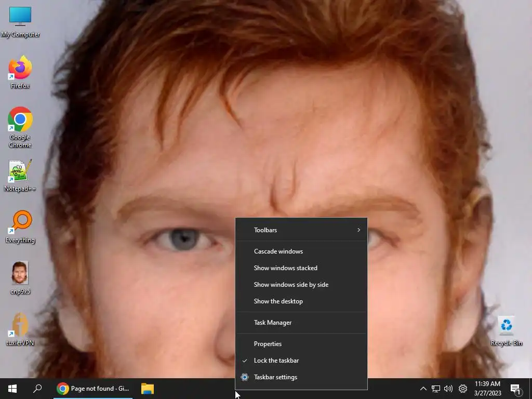The height and width of the screenshot is (399, 532).
Task: Toggle the Lock the taskbar option
Action: coord(301,361)
